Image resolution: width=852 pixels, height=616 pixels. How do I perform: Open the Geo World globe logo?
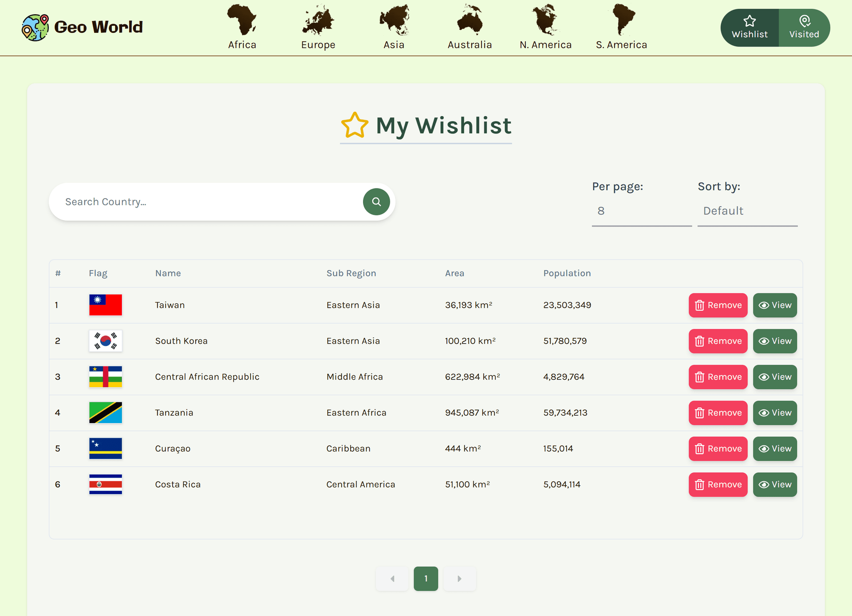(x=35, y=27)
